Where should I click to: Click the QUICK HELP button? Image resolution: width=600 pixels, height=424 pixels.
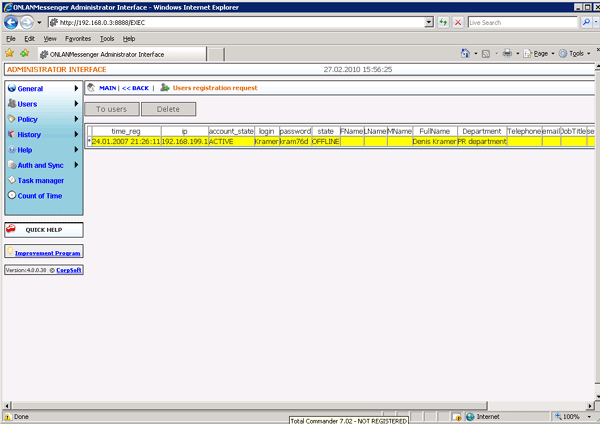(x=44, y=230)
